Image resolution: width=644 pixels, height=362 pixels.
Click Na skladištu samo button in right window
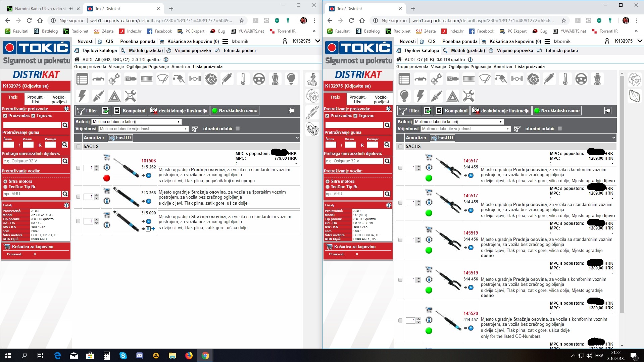[x=557, y=111]
